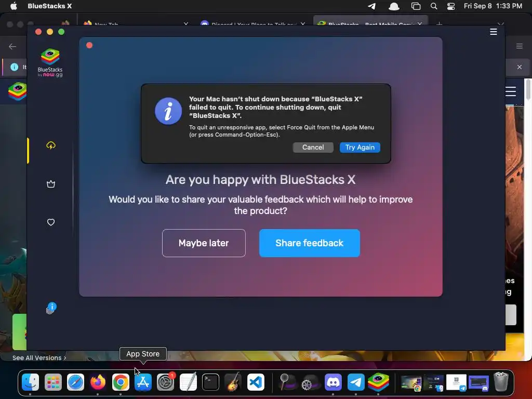Click the Telegram menu bar icon

tap(372, 6)
